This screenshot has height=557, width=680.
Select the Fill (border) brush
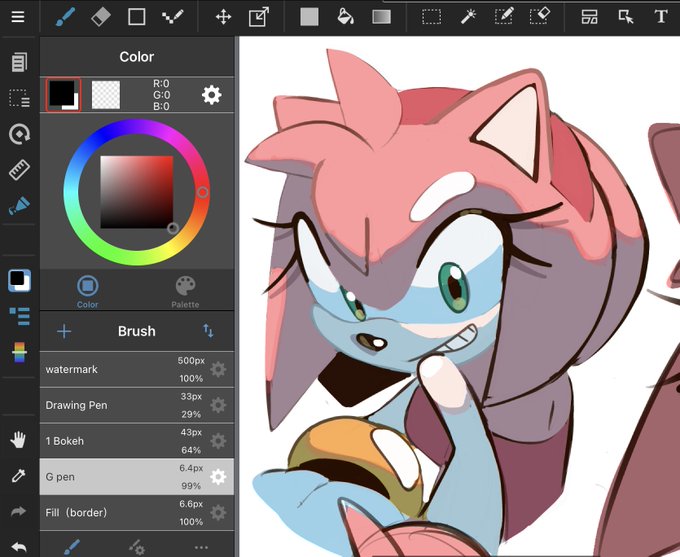click(x=137, y=513)
